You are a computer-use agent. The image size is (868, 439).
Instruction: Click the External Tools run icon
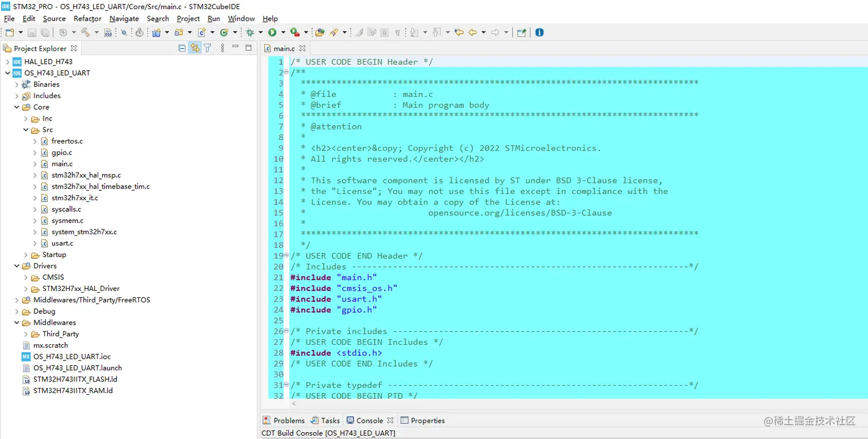click(295, 33)
